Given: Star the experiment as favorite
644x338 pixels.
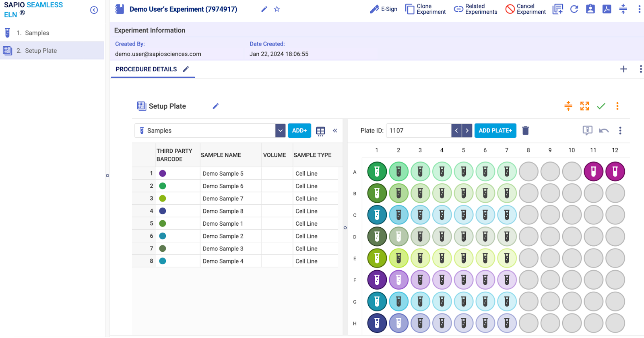Looking at the screenshot, I should (277, 9).
